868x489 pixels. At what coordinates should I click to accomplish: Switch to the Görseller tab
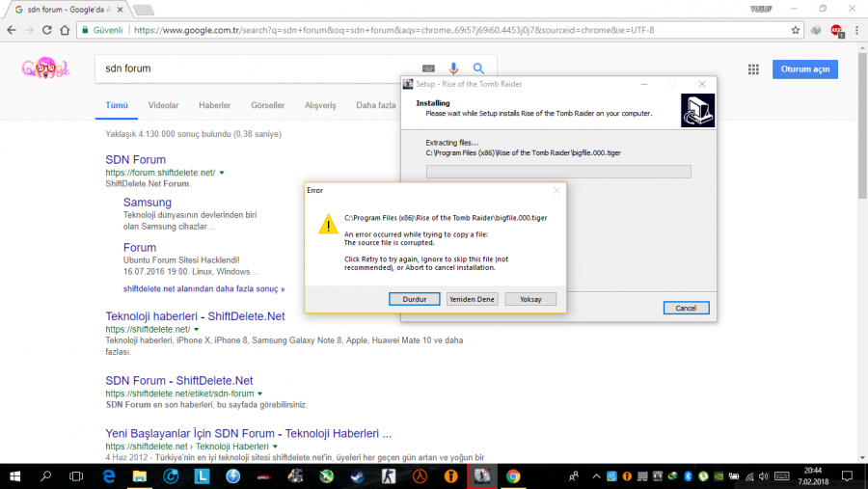[x=268, y=105]
